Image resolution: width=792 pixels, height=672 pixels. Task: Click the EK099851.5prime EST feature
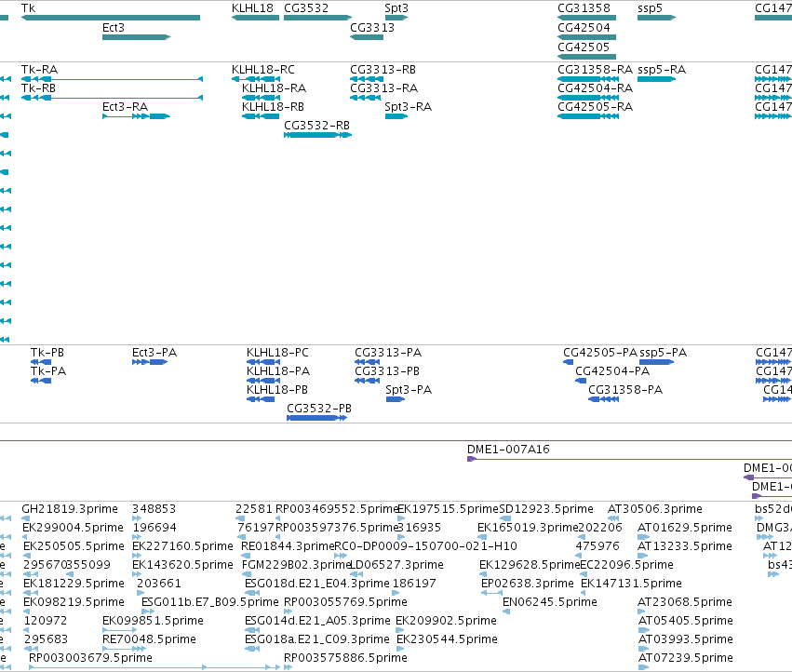[120, 630]
